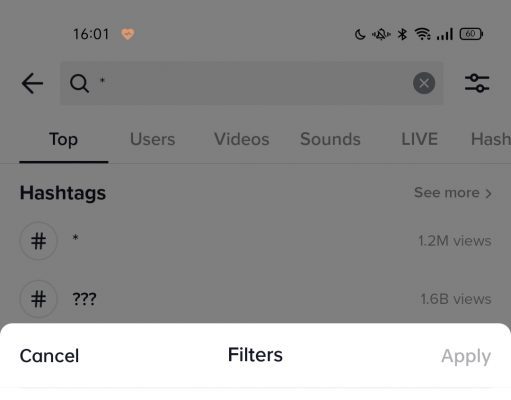
Task: Switch to the Users tab
Action: (x=152, y=139)
